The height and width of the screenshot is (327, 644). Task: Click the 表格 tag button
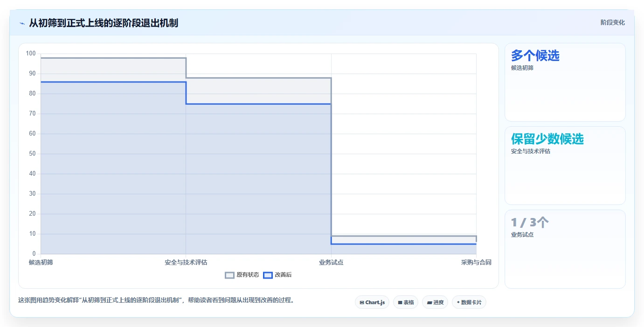pos(406,302)
